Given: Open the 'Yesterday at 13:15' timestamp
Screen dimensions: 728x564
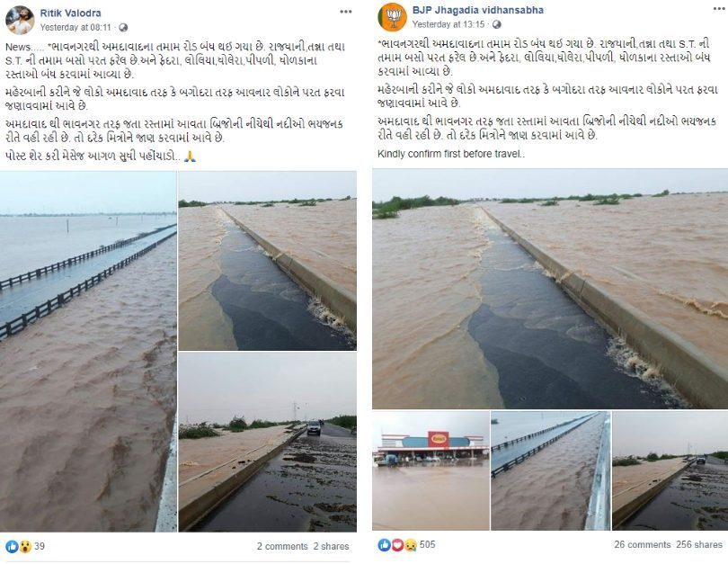Looking at the screenshot, I should pyautogui.click(x=448, y=24).
